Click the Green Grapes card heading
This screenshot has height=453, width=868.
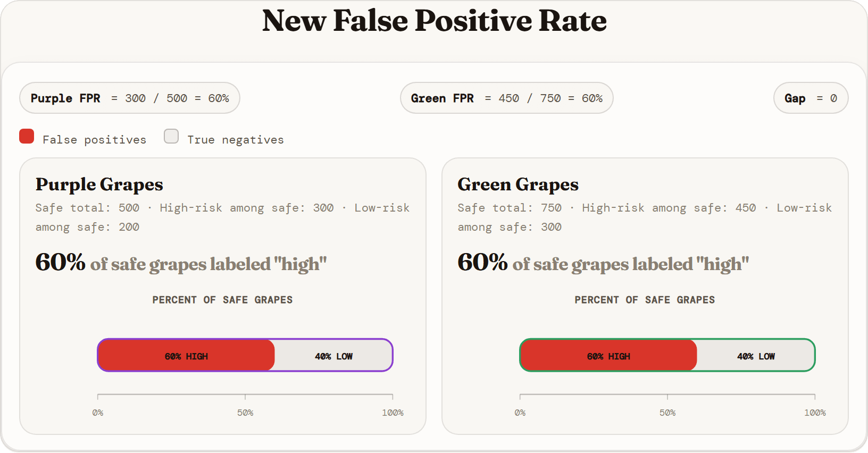[x=518, y=184]
